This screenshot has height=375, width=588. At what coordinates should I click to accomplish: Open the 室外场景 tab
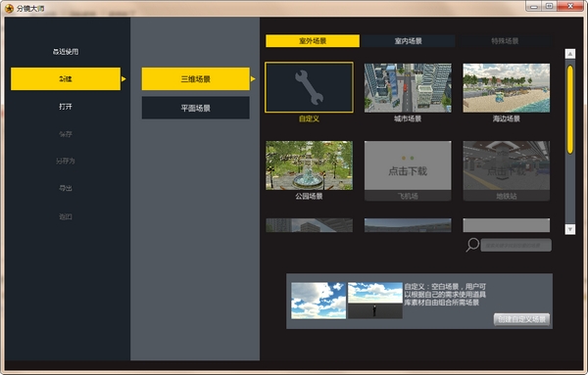pos(313,41)
